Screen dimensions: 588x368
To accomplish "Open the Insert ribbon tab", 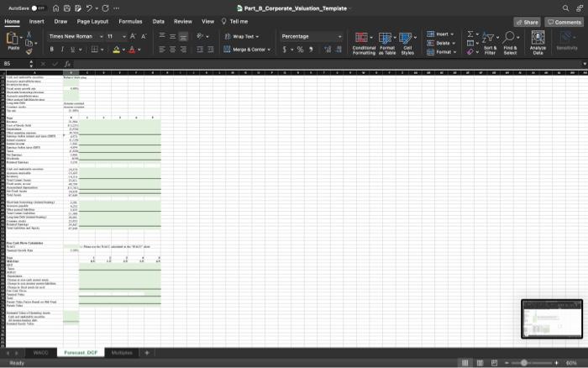I will pyautogui.click(x=36, y=21).
